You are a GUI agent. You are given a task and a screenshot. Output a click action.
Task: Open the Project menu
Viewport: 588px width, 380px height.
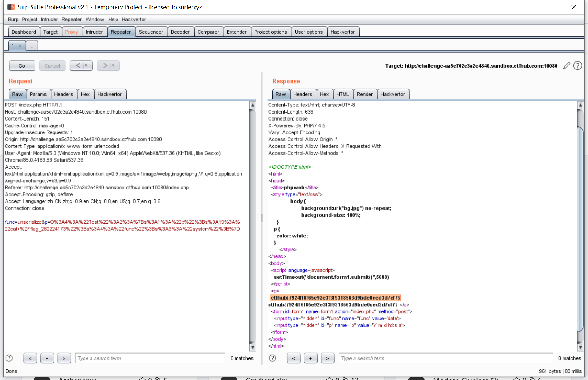[x=29, y=20]
